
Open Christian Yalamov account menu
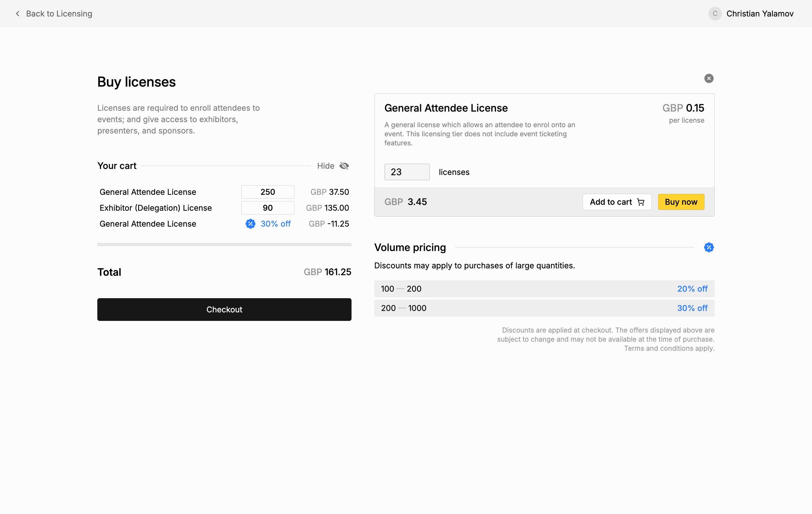pos(760,14)
